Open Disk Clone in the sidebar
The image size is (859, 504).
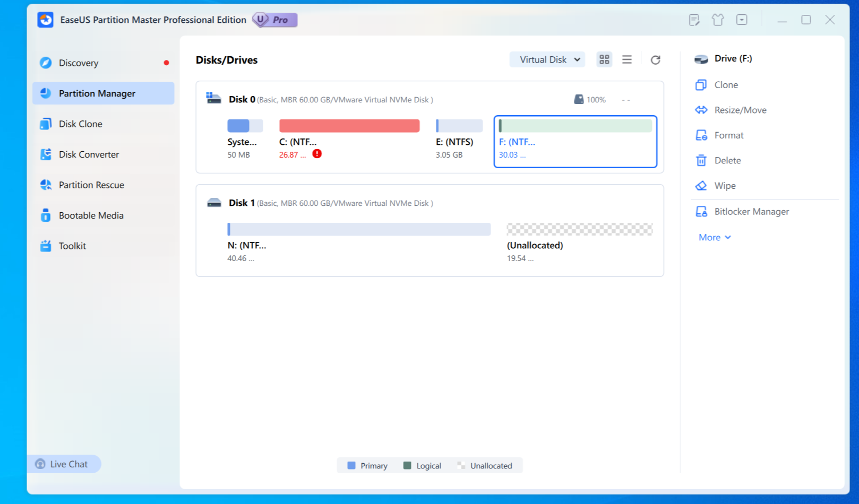pyautogui.click(x=103, y=124)
